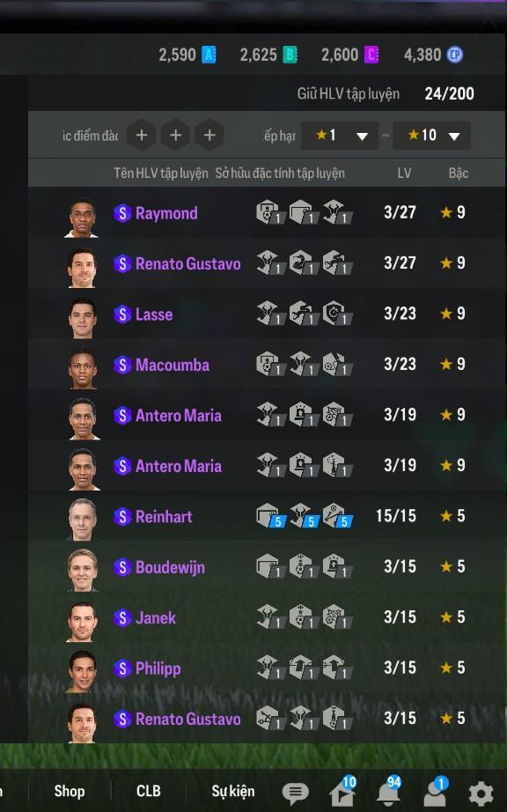The image size is (507, 812).
Task: Click the blue A training book icon
Action: [209, 55]
